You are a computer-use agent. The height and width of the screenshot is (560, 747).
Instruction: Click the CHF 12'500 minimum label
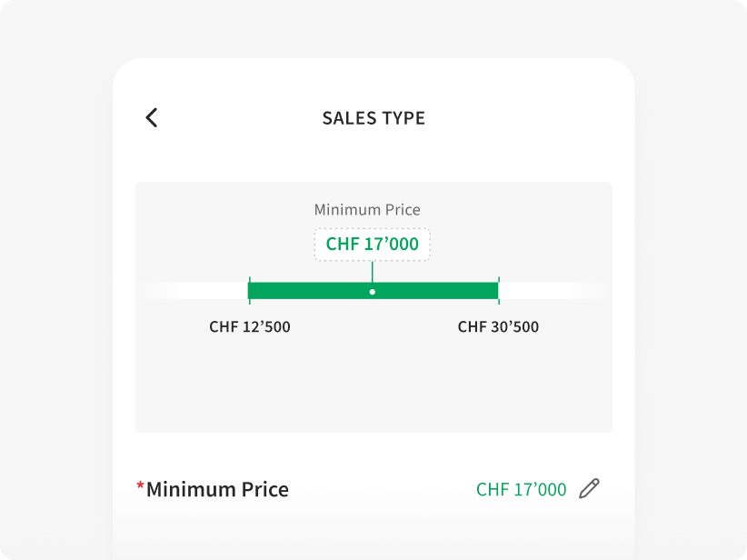248,326
